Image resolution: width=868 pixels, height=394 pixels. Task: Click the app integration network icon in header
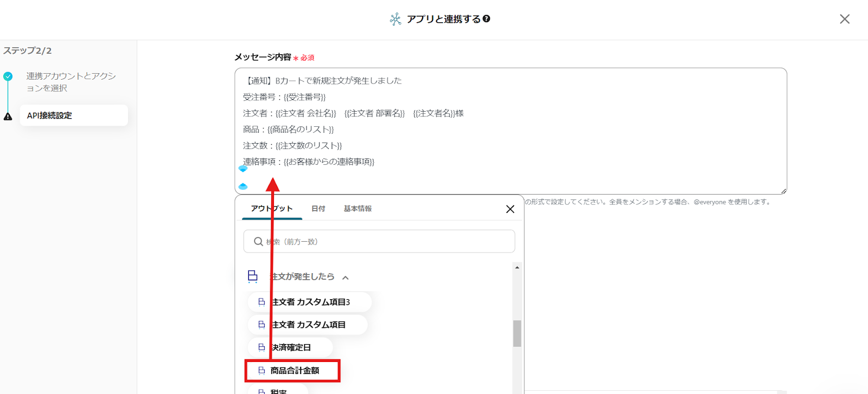pyautogui.click(x=395, y=20)
